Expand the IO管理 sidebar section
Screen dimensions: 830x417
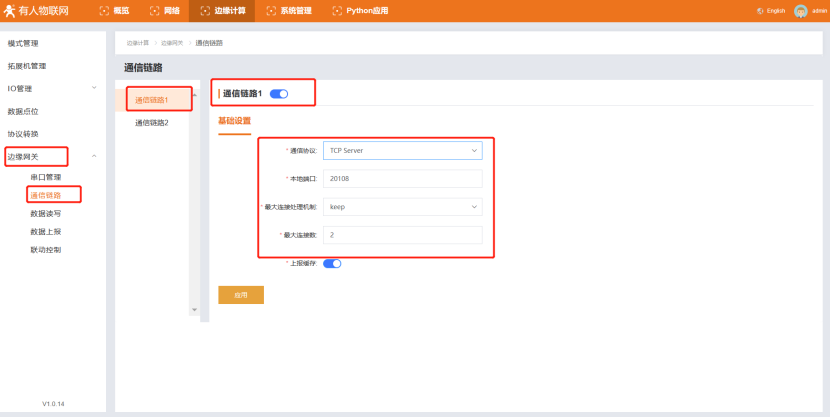click(94, 88)
